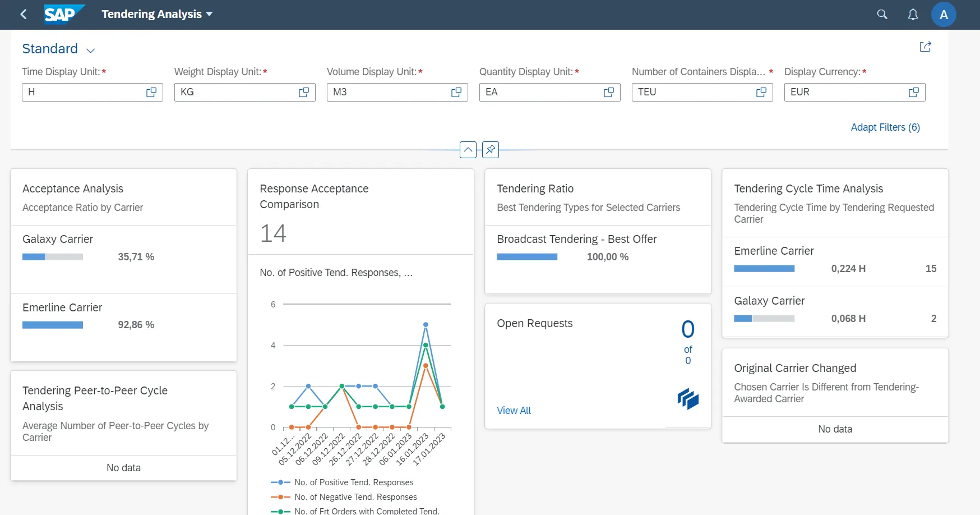Viewport: 980px width, 515px height.
Task: Toggle legend No. of Negative Tend. Responses
Action: [344, 497]
